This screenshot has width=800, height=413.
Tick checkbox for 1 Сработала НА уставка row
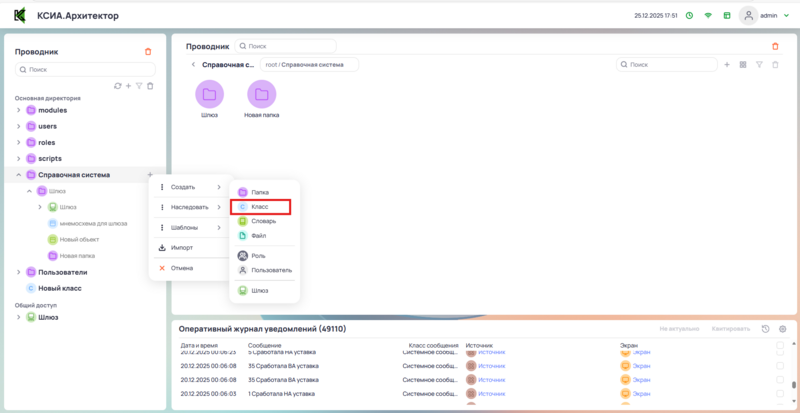pos(780,394)
